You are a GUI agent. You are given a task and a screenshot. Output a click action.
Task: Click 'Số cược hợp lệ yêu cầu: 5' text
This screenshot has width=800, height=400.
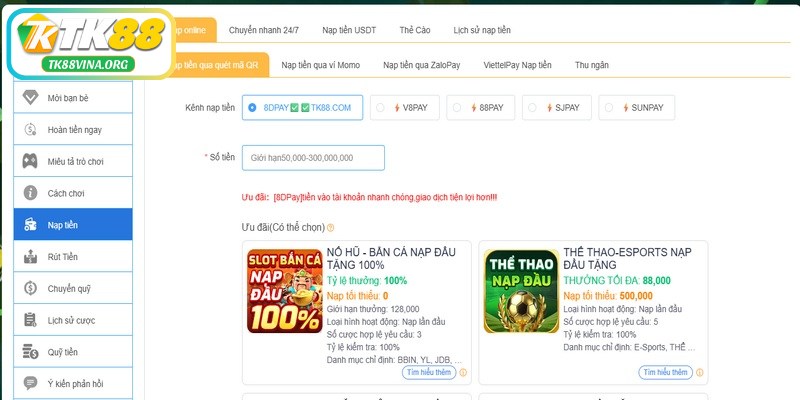pyautogui.click(x=611, y=321)
